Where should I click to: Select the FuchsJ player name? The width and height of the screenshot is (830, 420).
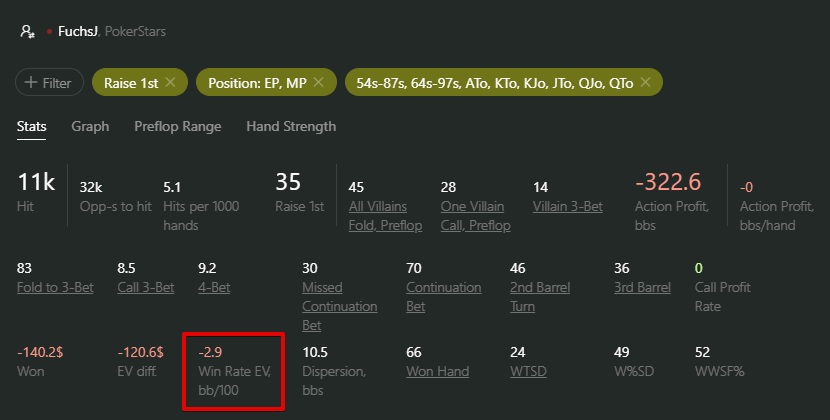(x=77, y=32)
